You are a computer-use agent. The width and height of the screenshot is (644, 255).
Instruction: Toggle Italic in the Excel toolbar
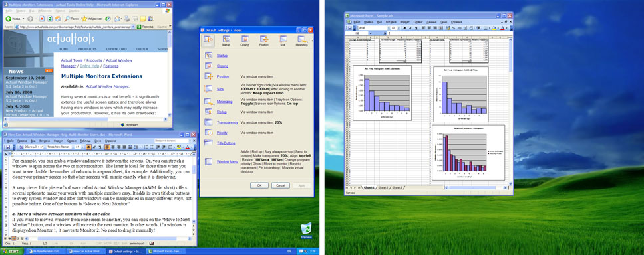point(410,28)
